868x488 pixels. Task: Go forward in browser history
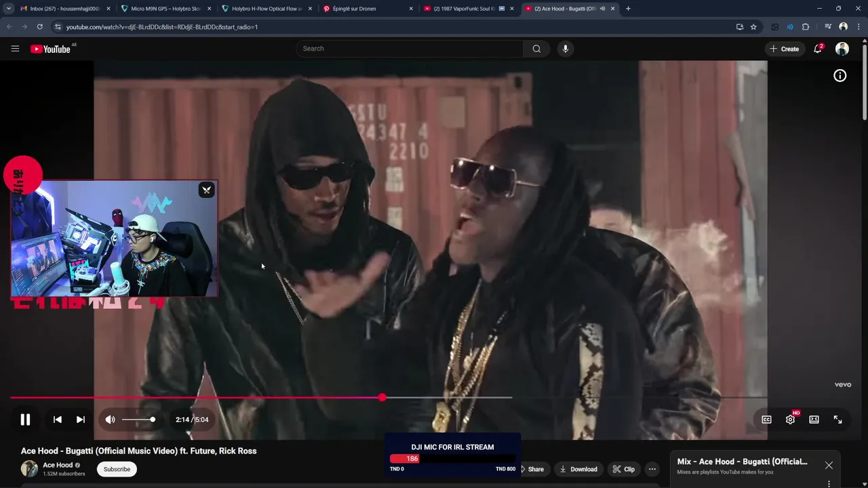click(24, 27)
